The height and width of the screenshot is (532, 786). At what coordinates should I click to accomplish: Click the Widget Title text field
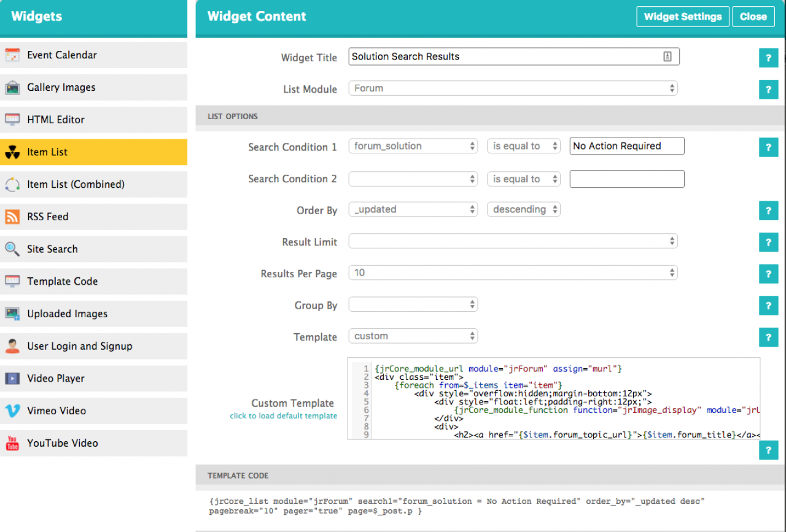(x=504, y=56)
